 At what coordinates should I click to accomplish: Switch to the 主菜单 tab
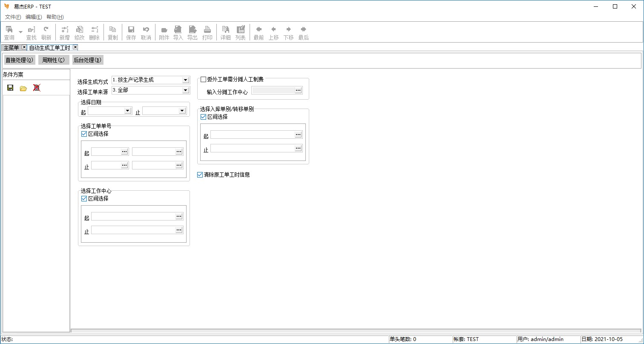11,48
